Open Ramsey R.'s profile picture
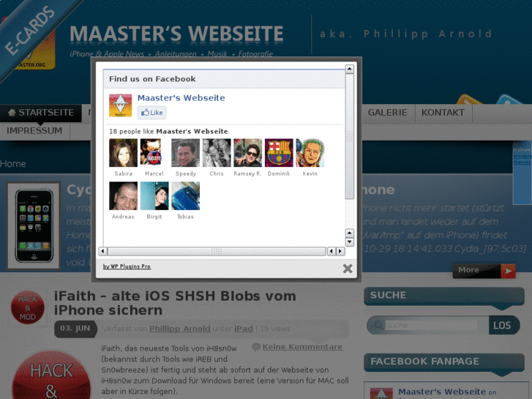 pyautogui.click(x=247, y=153)
